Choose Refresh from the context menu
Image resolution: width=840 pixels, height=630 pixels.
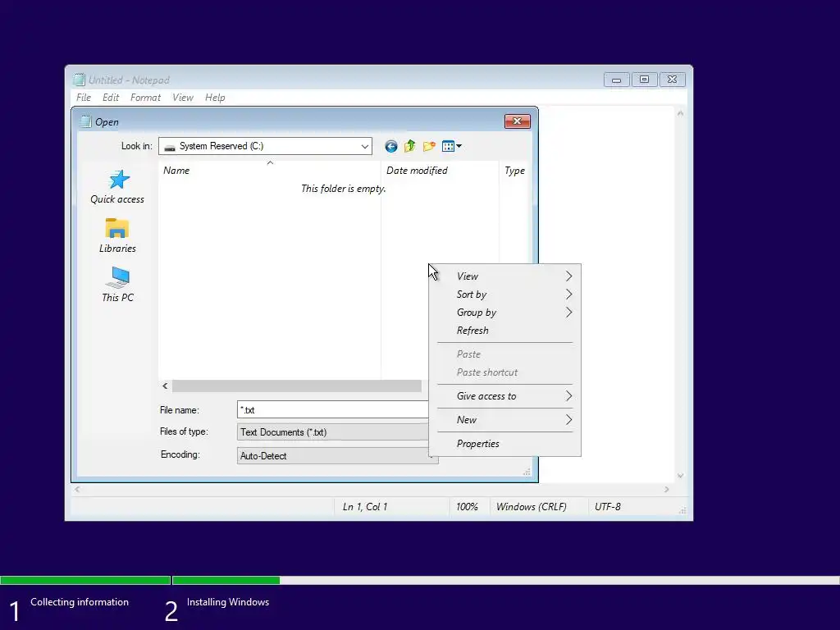click(505, 331)
